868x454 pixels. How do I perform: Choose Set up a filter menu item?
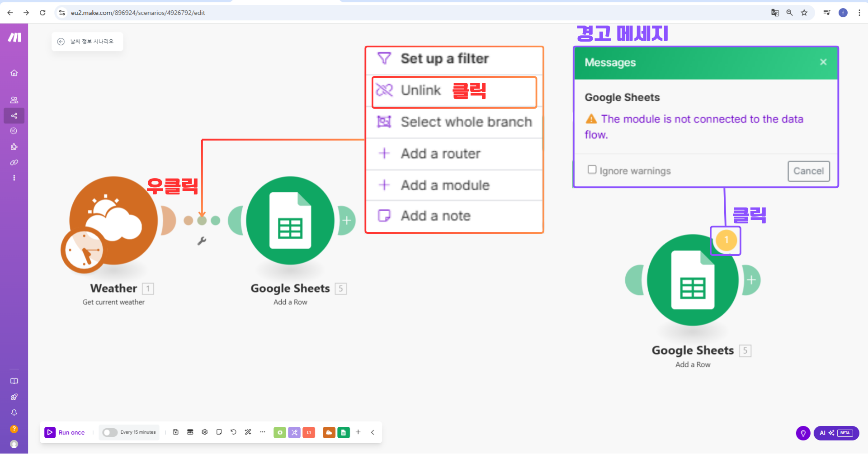click(454, 59)
